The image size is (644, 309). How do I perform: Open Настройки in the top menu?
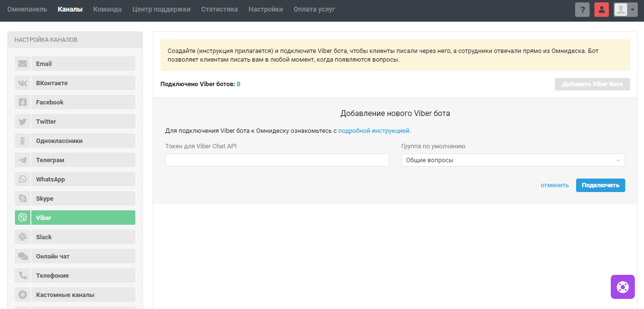[x=266, y=9]
